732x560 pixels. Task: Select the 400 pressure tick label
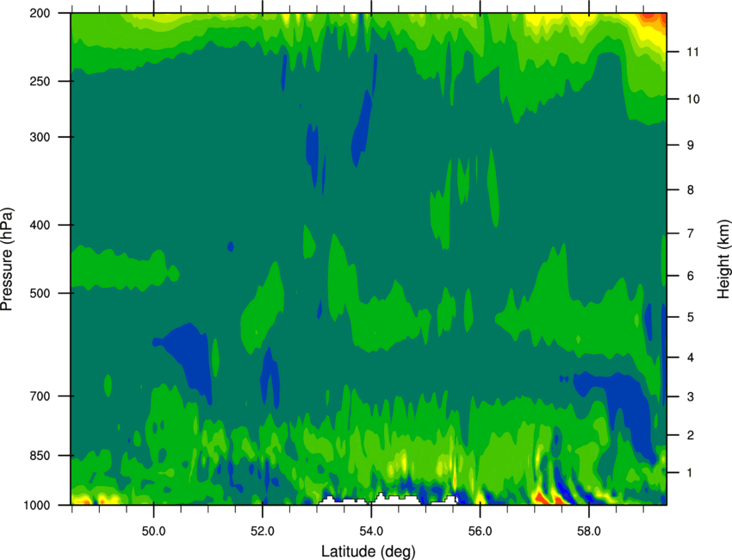pos(40,225)
